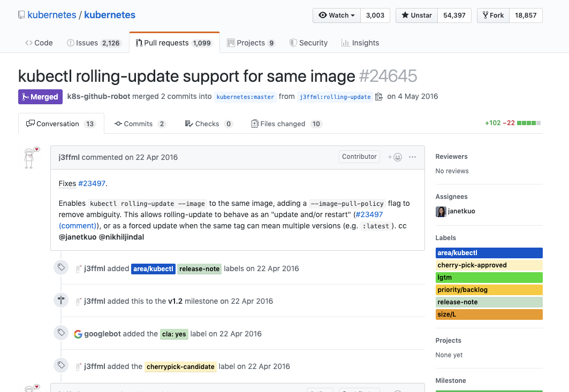Click the copy branch name clipboard icon

(379, 97)
